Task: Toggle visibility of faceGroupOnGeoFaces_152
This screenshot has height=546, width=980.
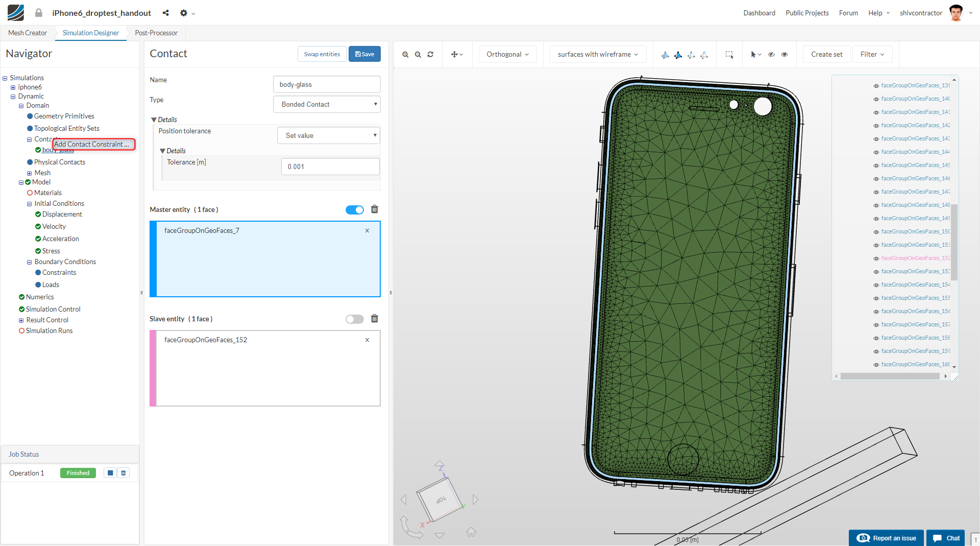Action: tap(876, 258)
